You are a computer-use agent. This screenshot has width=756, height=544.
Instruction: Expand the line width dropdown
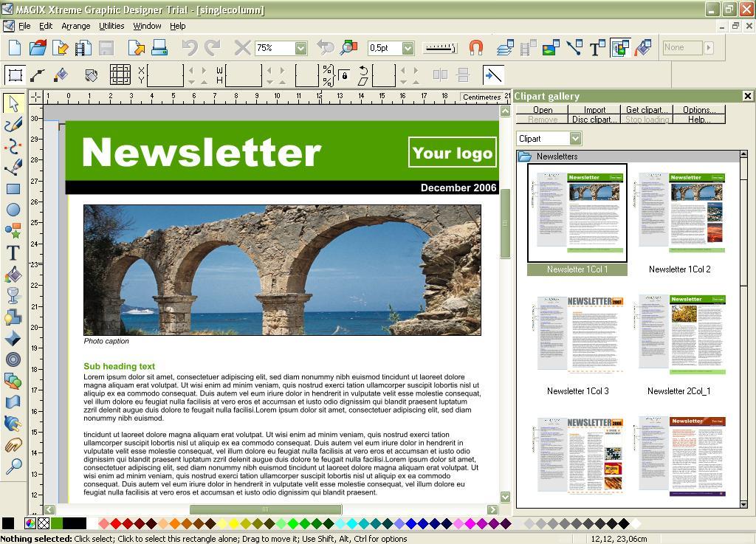[408, 47]
